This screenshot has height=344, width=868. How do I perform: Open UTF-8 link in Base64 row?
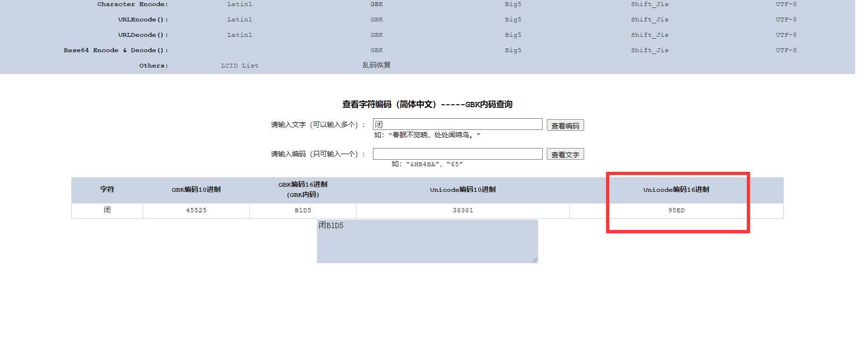(x=786, y=50)
